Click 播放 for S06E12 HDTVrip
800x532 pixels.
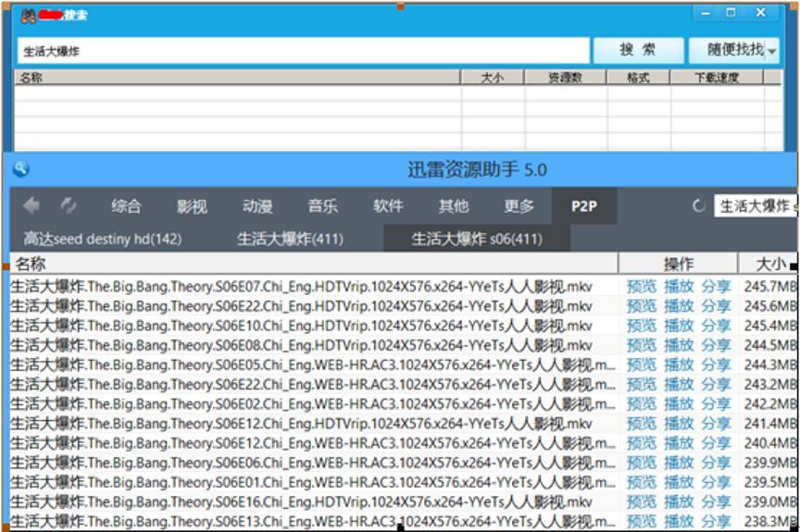679,424
